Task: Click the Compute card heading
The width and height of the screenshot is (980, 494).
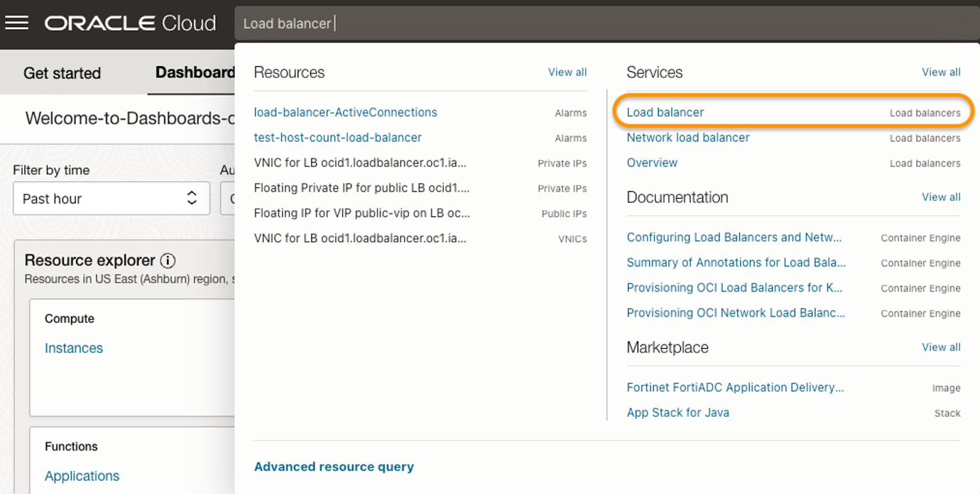Action: (x=69, y=319)
